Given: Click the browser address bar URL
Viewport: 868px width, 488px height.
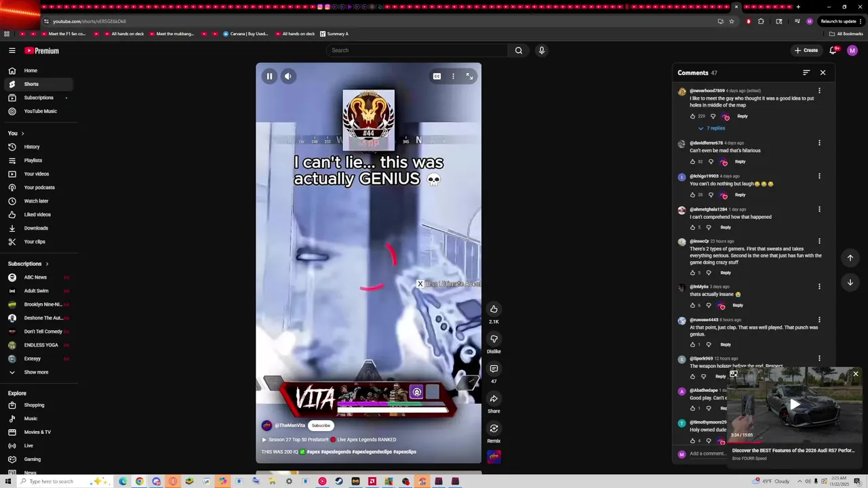Looking at the screenshot, I should click(90, 21).
